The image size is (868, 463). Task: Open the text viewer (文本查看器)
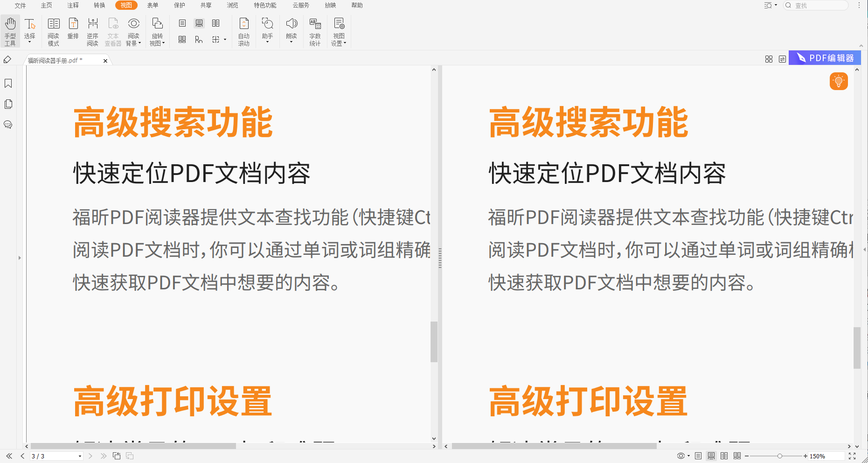point(113,31)
